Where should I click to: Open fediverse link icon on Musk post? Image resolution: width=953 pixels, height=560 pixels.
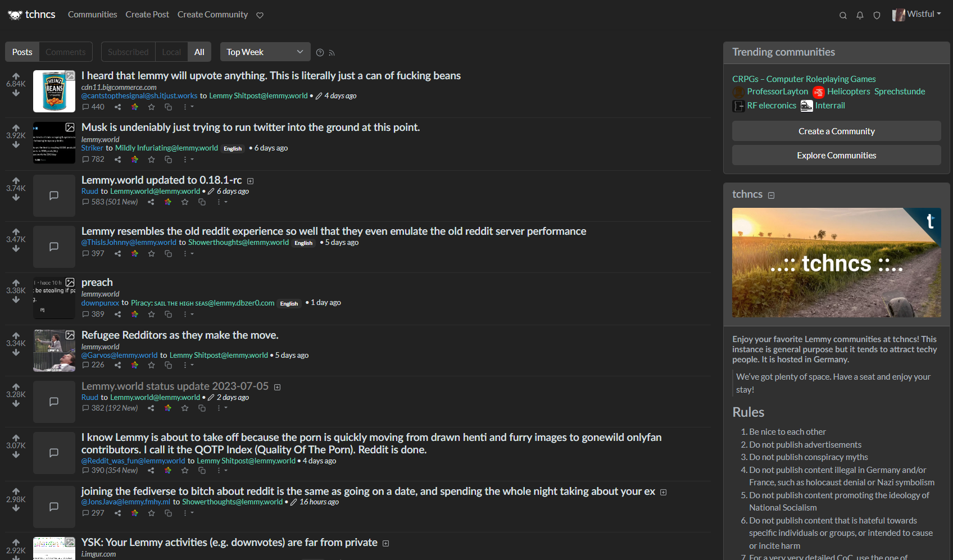135,160
